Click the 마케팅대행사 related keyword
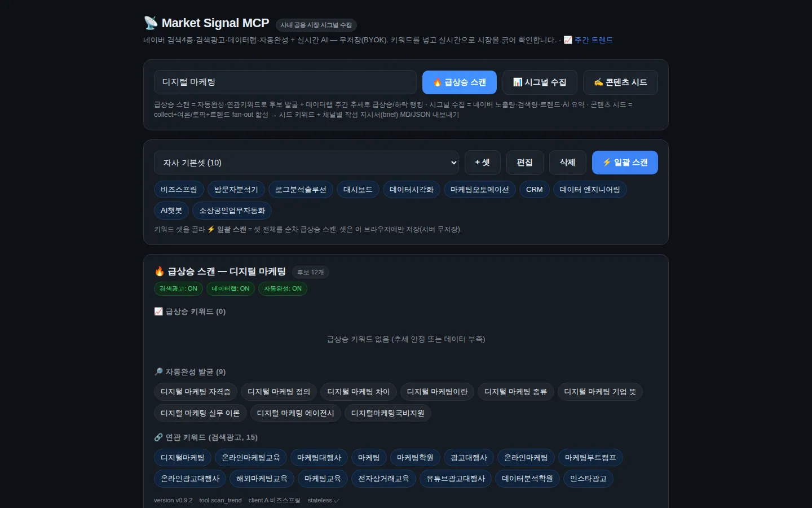The image size is (812, 508). tap(319, 458)
